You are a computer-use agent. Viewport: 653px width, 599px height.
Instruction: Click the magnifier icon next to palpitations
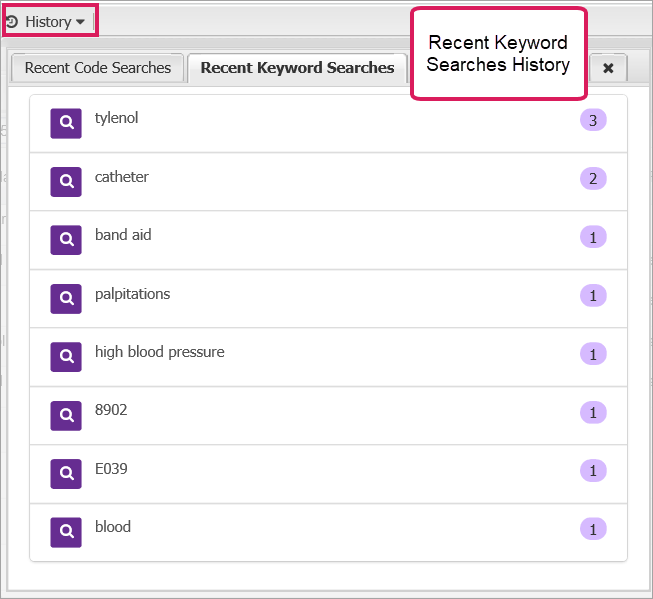pyautogui.click(x=66, y=298)
